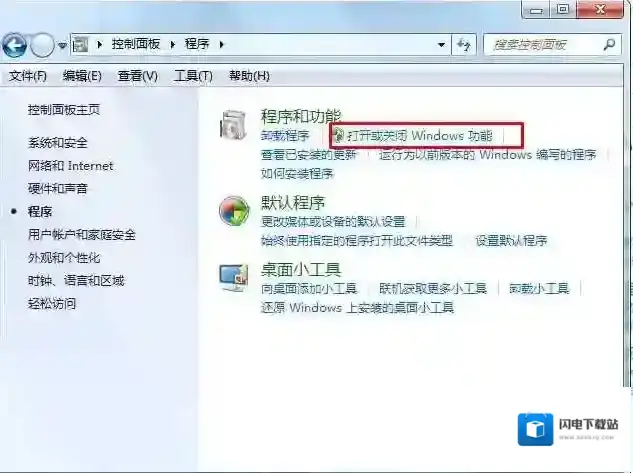This screenshot has width=633, height=473.
Task: Click the forward navigation arrow button
Action: click(42, 45)
